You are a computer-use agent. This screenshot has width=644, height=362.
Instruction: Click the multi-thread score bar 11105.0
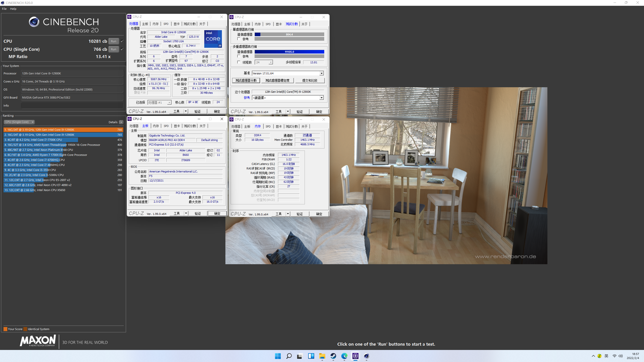coord(289,52)
